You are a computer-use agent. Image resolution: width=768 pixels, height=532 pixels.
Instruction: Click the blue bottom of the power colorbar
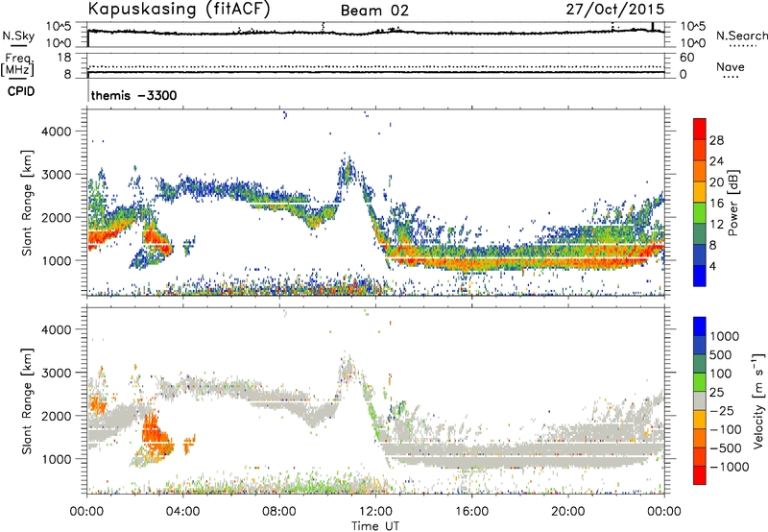click(700, 277)
